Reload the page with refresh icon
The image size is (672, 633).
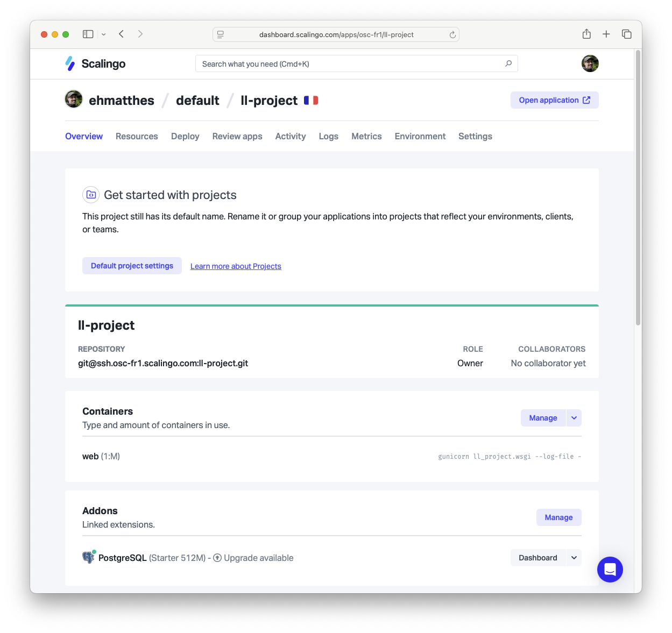click(x=452, y=34)
